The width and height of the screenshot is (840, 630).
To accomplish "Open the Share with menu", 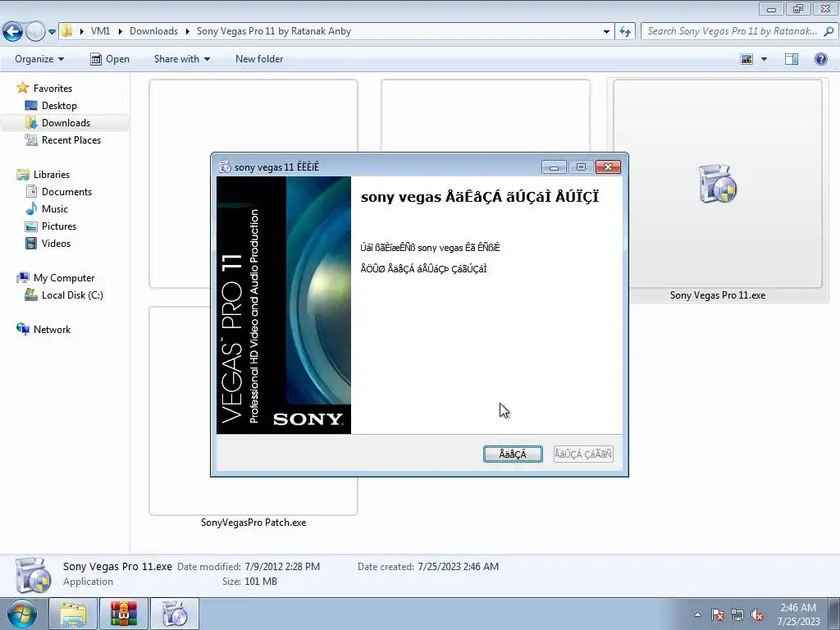I will point(181,59).
